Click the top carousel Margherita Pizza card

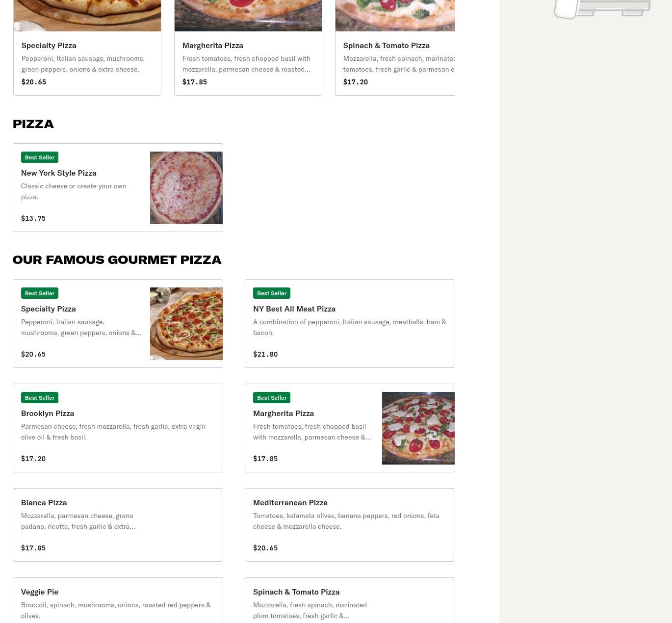tap(248, 48)
